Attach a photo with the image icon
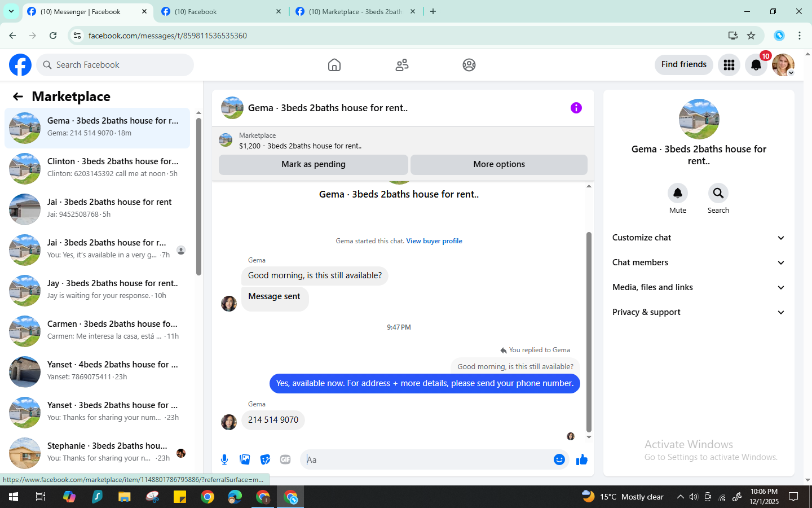The height and width of the screenshot is (508, 812). point(245,459)
